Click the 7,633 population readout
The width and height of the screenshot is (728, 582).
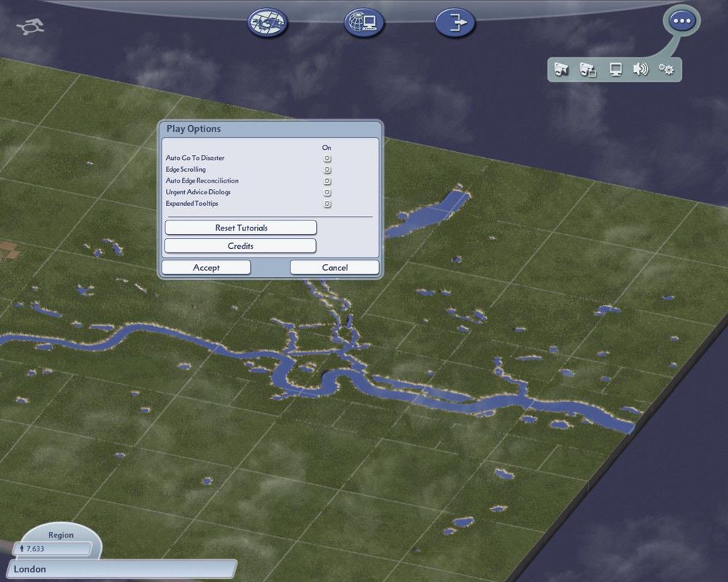[x=52, y=549]
